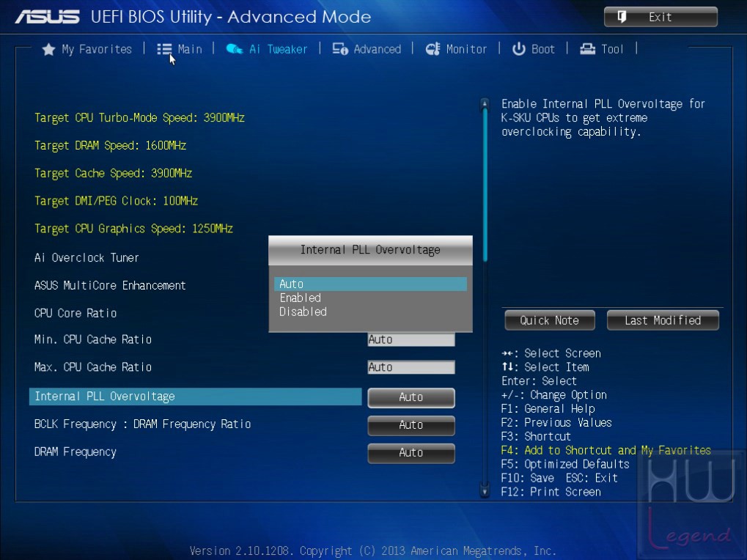Open BCLK Frequency : DRAM Frequency Ratio dropdown
Image resolution: width=747 pixels, height=560 pixels.
pyautogui.click(x=411, y=424)
